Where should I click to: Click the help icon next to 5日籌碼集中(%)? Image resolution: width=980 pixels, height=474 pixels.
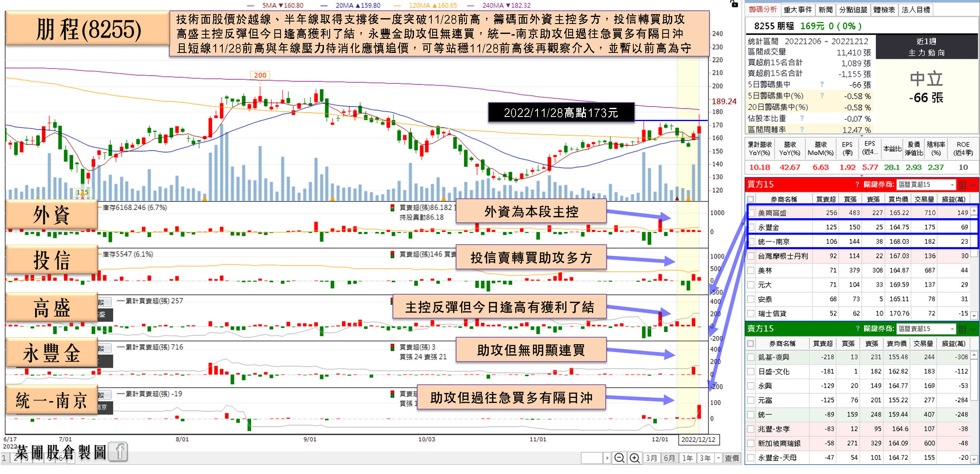click(x=822, y=95)
